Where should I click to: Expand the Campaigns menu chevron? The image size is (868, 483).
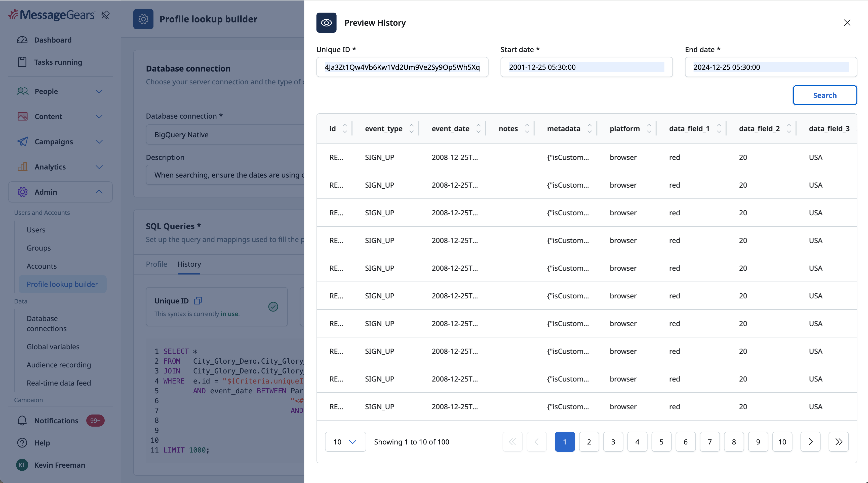[99, 142]
